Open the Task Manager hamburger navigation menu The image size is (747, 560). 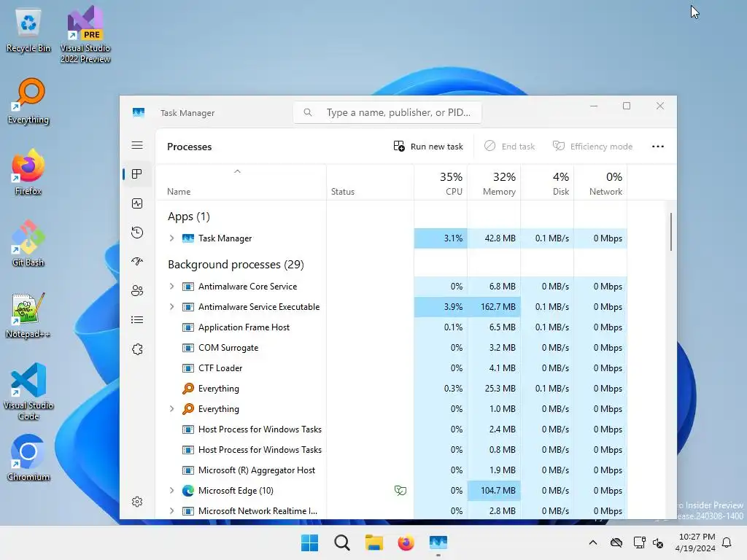coord(137,145)
